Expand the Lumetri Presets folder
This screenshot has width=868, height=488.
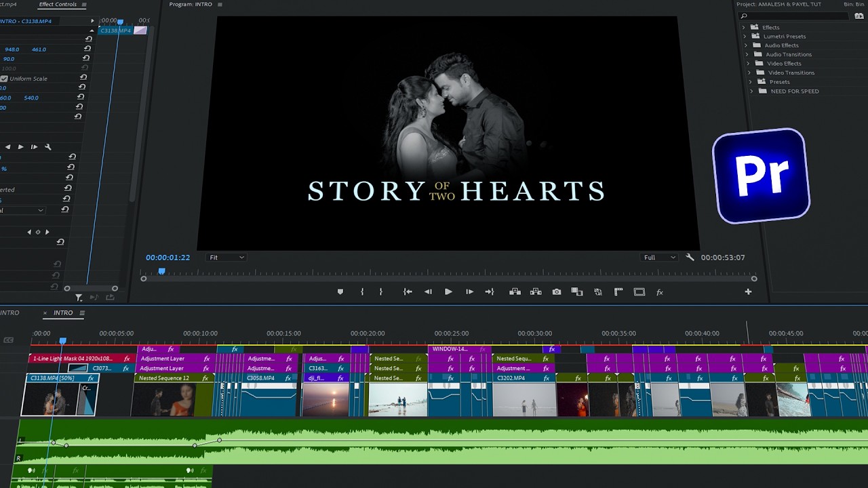(x=744, y=36)
